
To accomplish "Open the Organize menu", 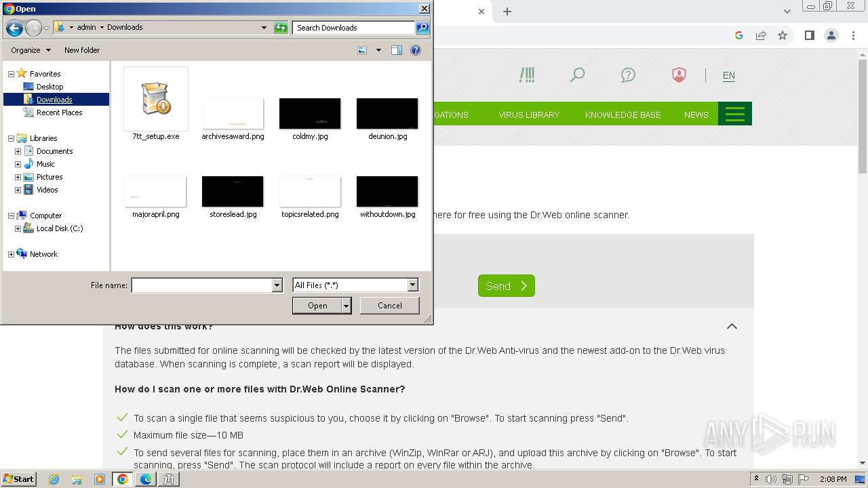I will [x=31, y=50].
